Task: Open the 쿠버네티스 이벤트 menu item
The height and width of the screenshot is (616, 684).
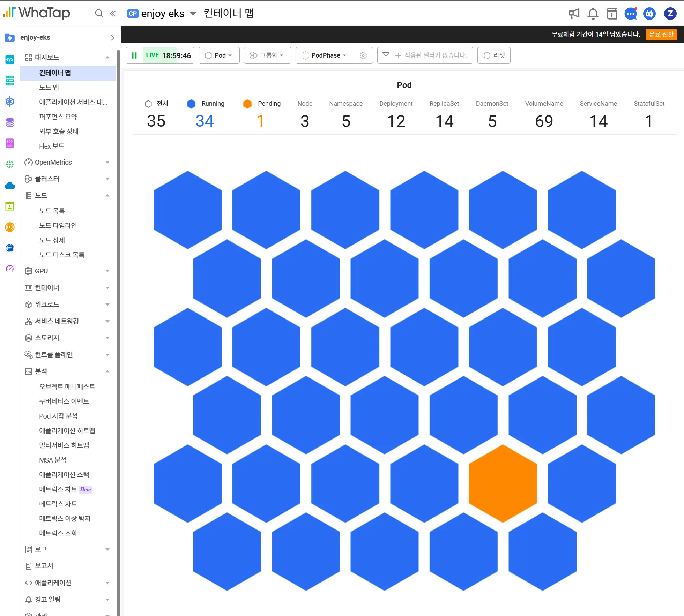Action: click(64, 401)
